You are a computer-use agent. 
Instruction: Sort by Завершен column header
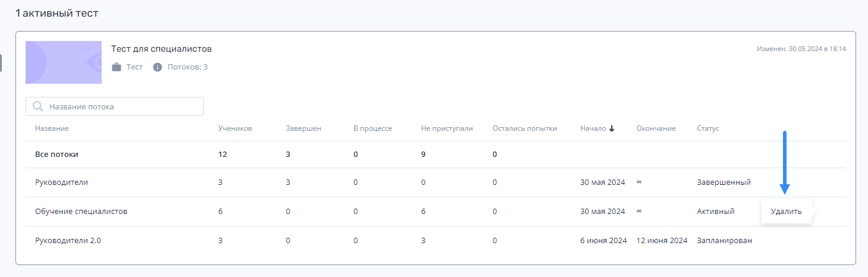point(303,128)
